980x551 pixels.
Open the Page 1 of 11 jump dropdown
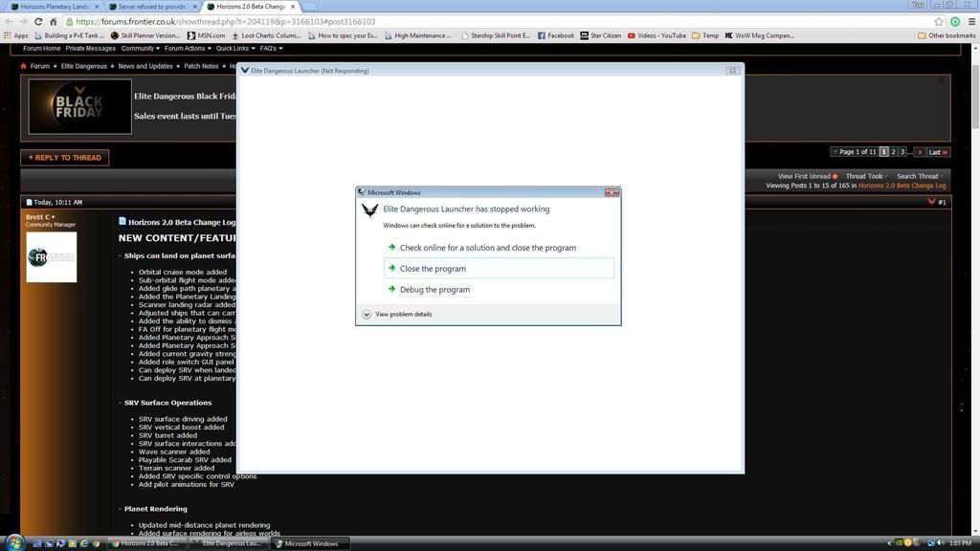(x=855, y=152)
